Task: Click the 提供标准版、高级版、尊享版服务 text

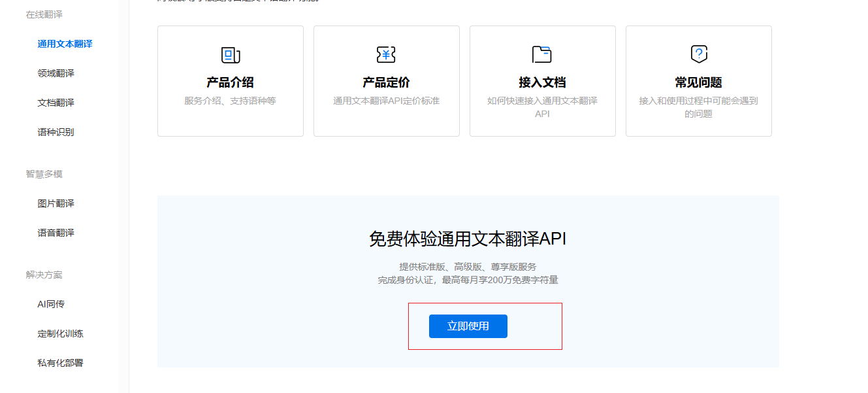Action: (468, 267)
